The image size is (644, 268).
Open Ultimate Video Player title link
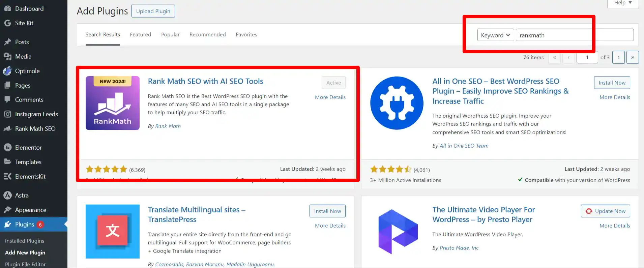(484, 214)
